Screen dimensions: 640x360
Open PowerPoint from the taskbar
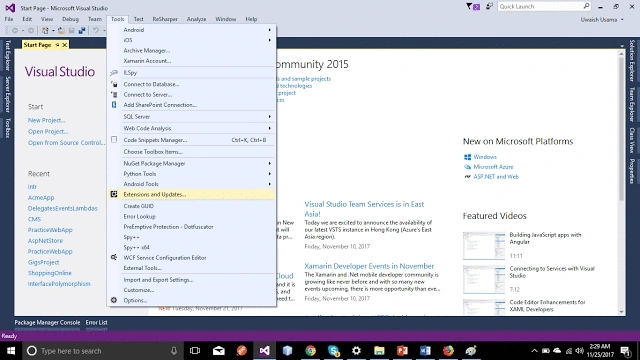(x=402, y=351)
